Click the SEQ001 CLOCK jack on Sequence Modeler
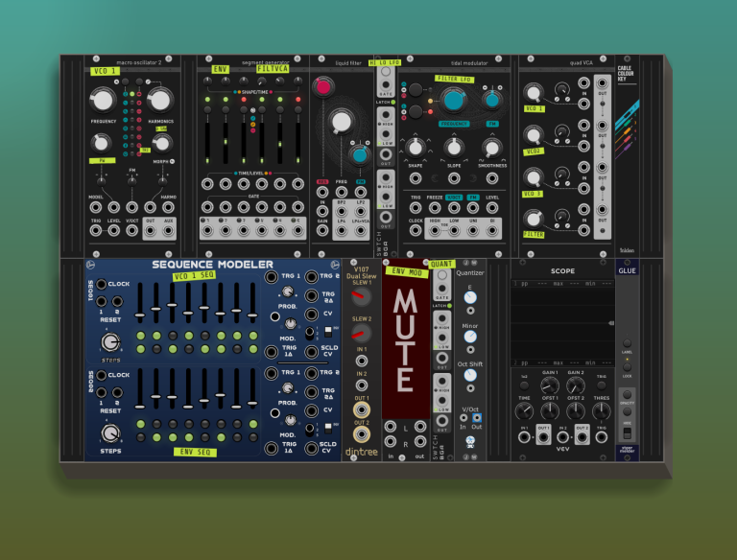Screen dimensions: 737x560 (x=101, y=284)
